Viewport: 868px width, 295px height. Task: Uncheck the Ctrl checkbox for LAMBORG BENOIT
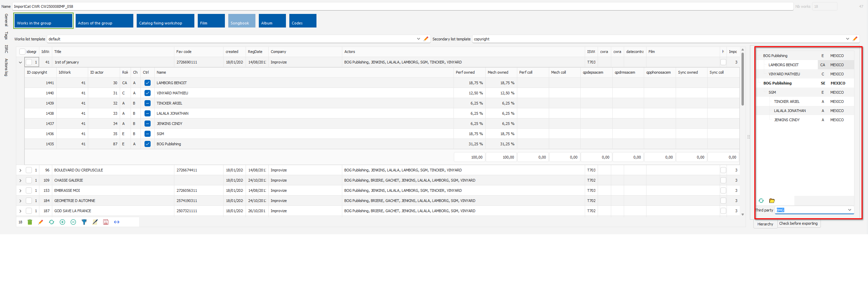(x=148, y=83)
